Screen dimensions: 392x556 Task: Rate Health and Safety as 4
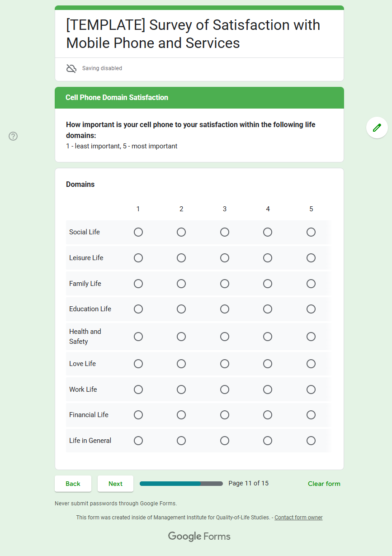point(268,337)
